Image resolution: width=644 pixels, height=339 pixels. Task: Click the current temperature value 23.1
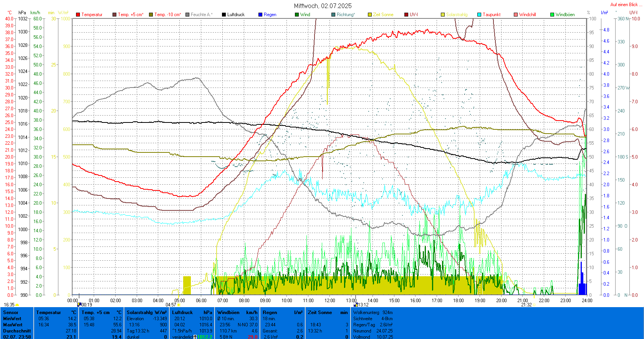click(71, 337)
